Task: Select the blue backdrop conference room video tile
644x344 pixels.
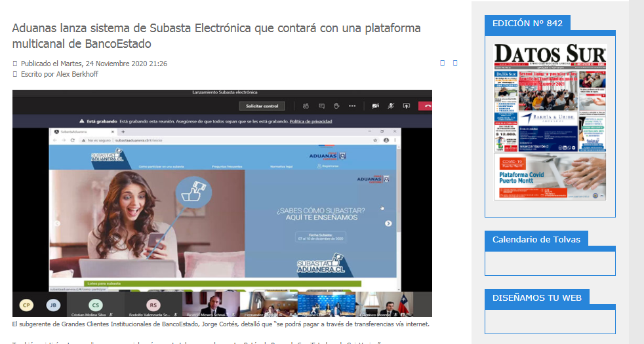Action: [x=327, y=304]
